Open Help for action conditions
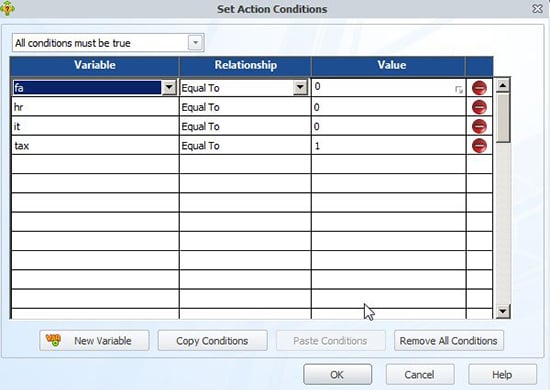This screenshot has height=390, width=550. pyautogui.click(x=502, y=375)
